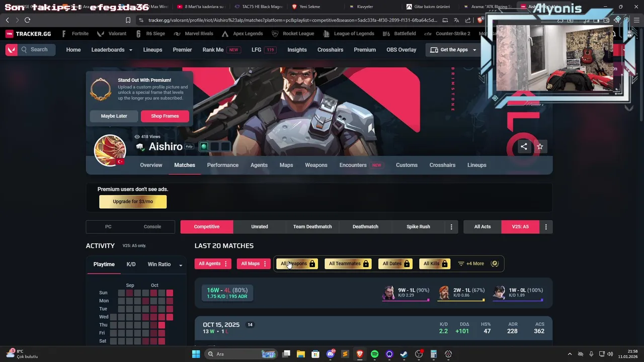Screen dimensions: 644x362
Task: Favorite the profile with the star icon
Action: tap(540, 146)
